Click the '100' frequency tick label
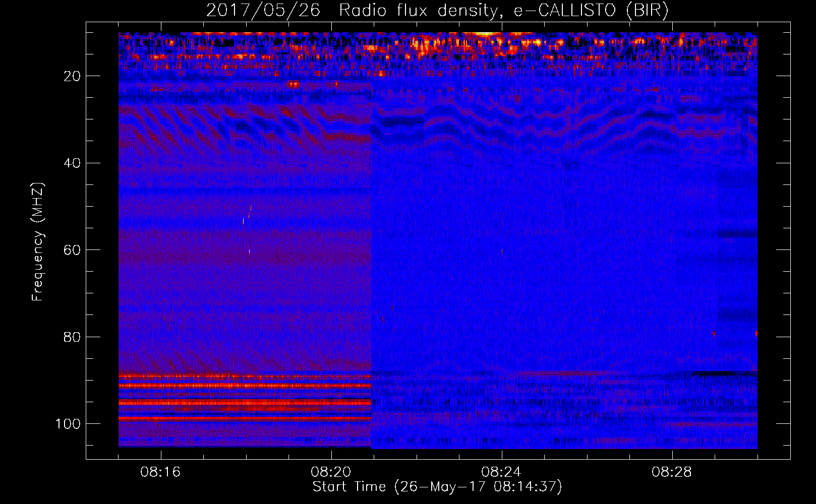The height and width of the screenshot is (504, 816). [x=68, y=424]
